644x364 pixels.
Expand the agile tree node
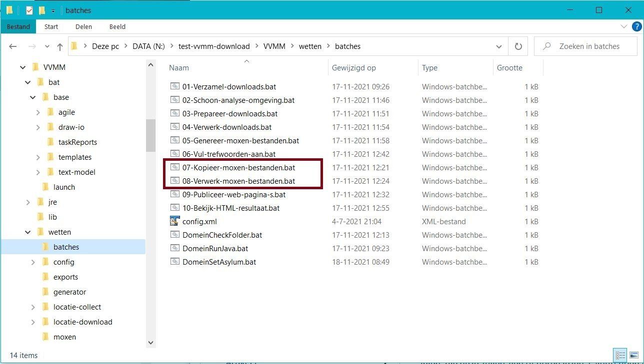38,112
